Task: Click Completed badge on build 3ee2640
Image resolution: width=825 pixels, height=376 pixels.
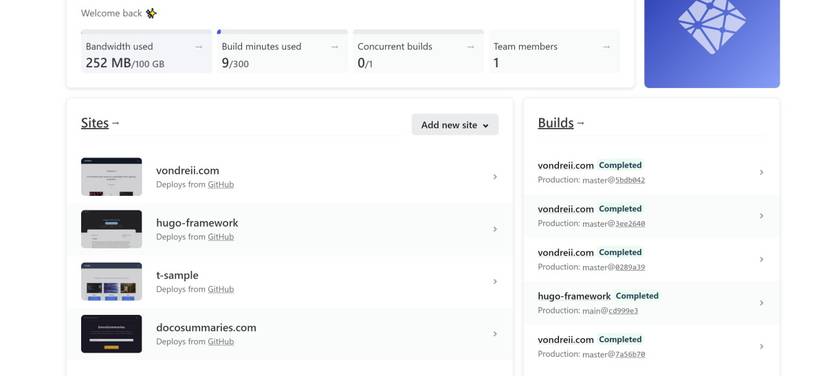Action: pos(620,209)
